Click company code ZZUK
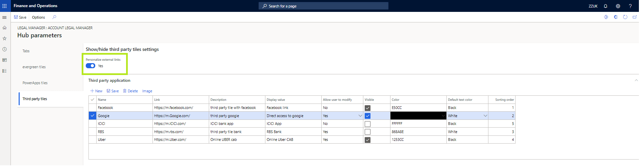This screenshot has width=644, height=167. click(593, 6)
